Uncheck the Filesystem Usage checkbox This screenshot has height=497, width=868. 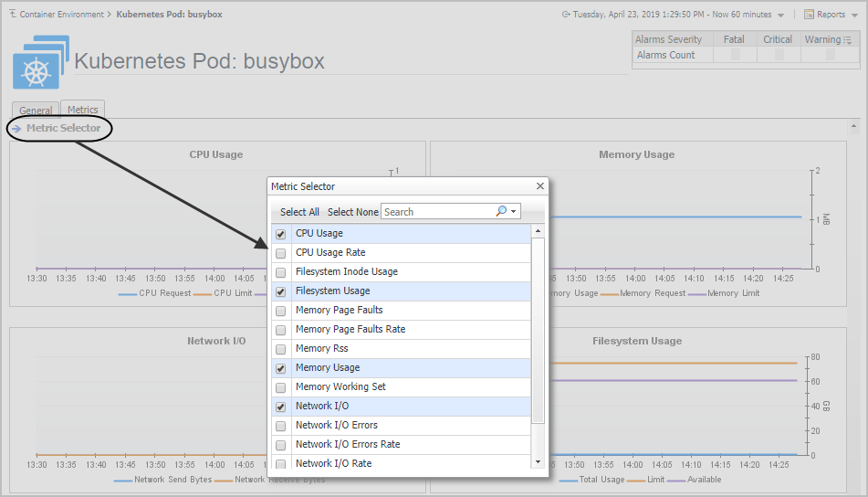280,291
